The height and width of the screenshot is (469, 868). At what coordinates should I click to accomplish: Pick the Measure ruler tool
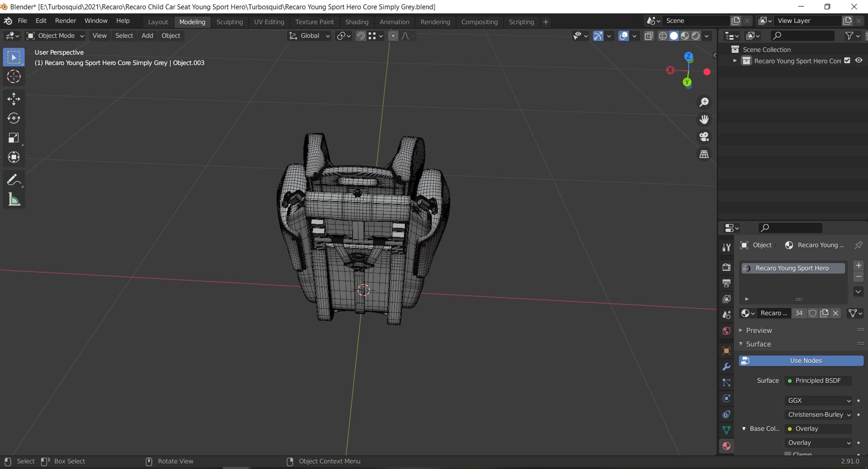14,200
